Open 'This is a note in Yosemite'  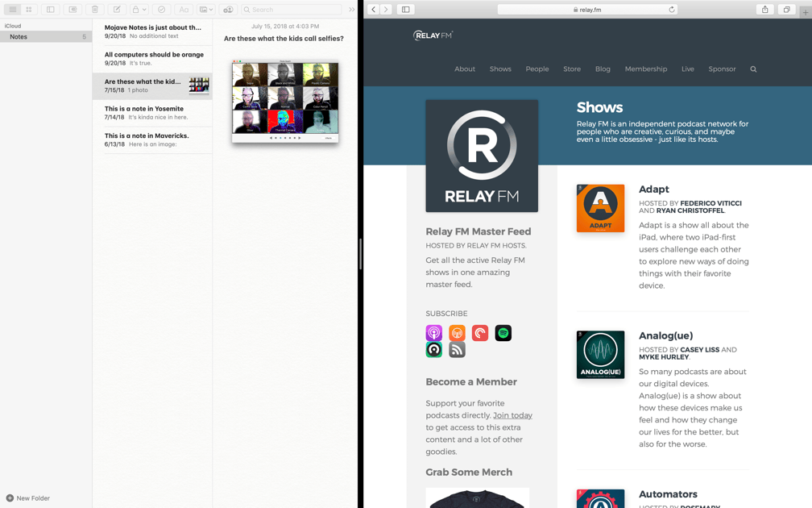tap(152, 113)
